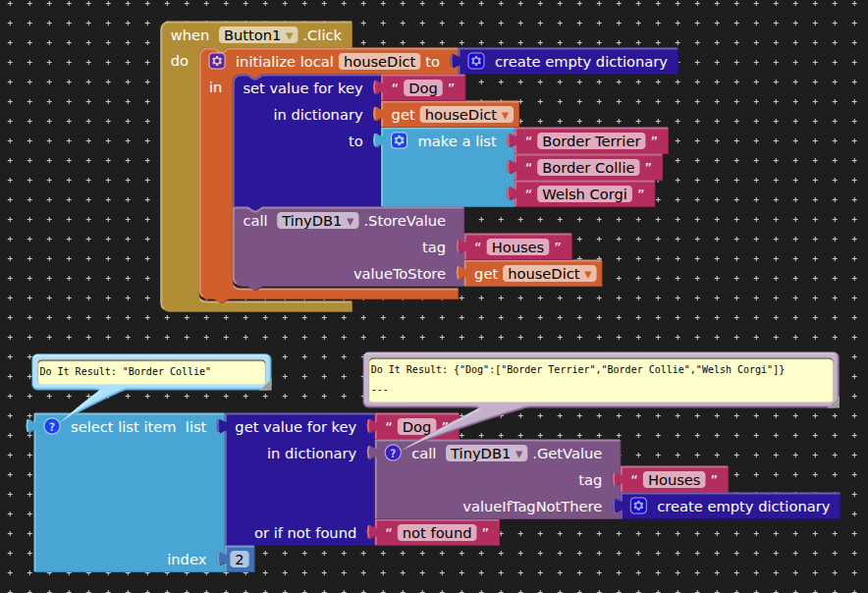Toggle comment icon on TinyDB1 GetValue block
The width and height of the screenshot is (868, 593).
393,454
